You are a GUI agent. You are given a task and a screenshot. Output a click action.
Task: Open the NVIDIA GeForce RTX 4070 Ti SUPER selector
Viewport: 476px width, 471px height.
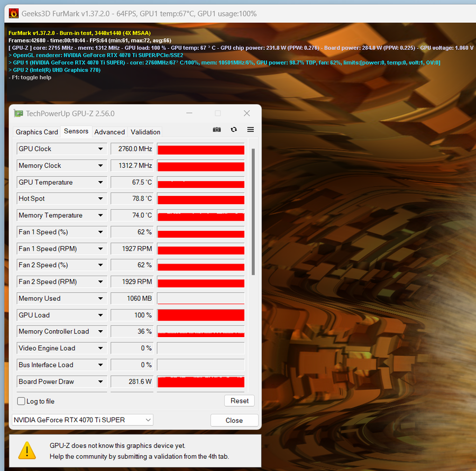coord(83,420)
